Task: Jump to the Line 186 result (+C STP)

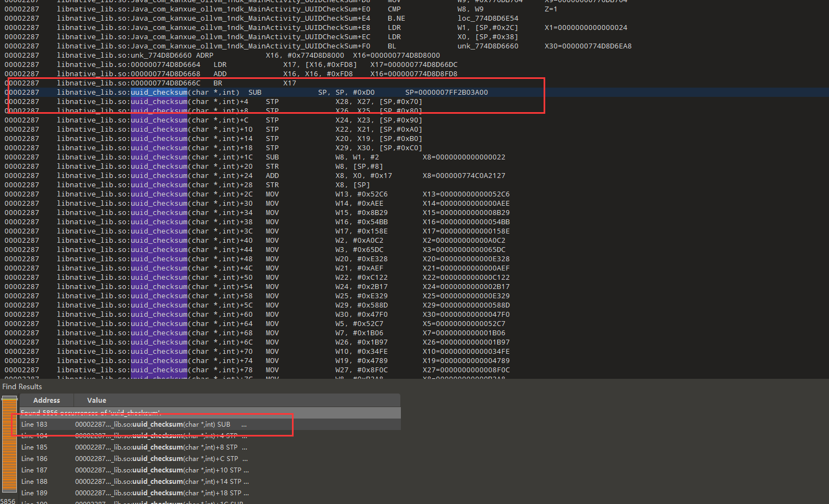Action: tap(210, 458)
